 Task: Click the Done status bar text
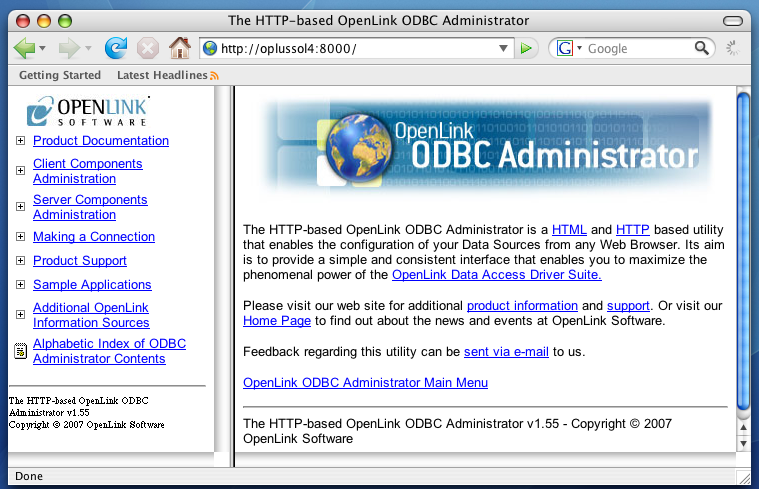(x=29, y=476)
